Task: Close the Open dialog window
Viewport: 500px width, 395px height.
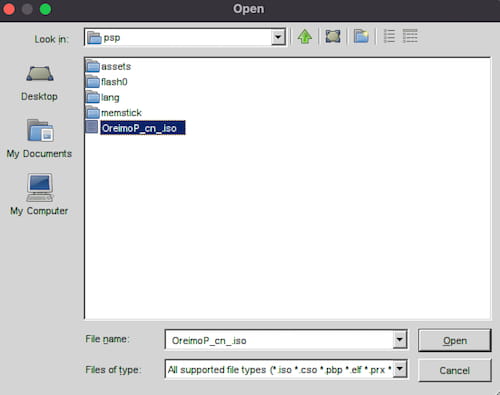Action: tap(9, 9)
